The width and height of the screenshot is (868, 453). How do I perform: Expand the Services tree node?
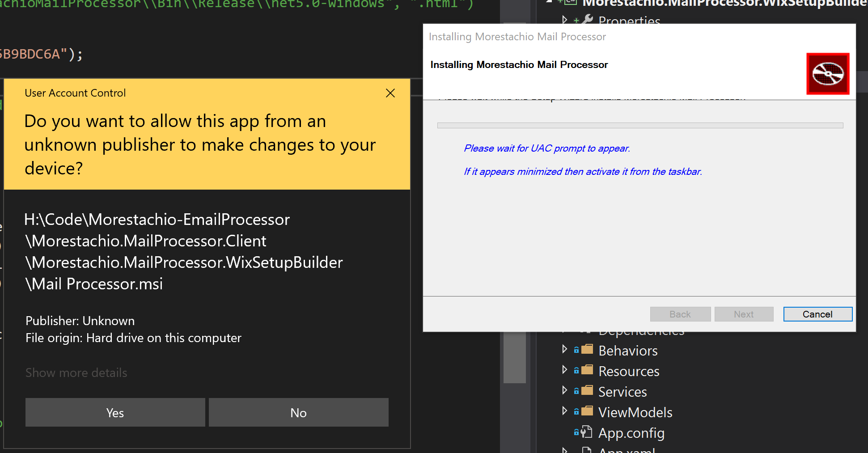click(x=564, y=390)
